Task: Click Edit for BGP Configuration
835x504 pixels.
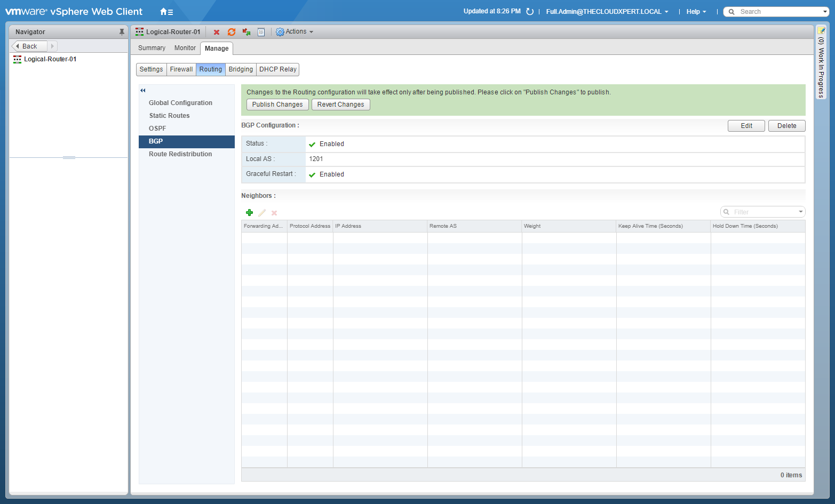Action: (746, 126)
